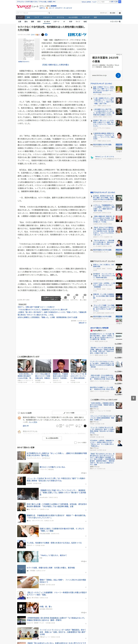Click the blue web search magnifier button
Screen dimensions: 138x644
pos(120,2)
